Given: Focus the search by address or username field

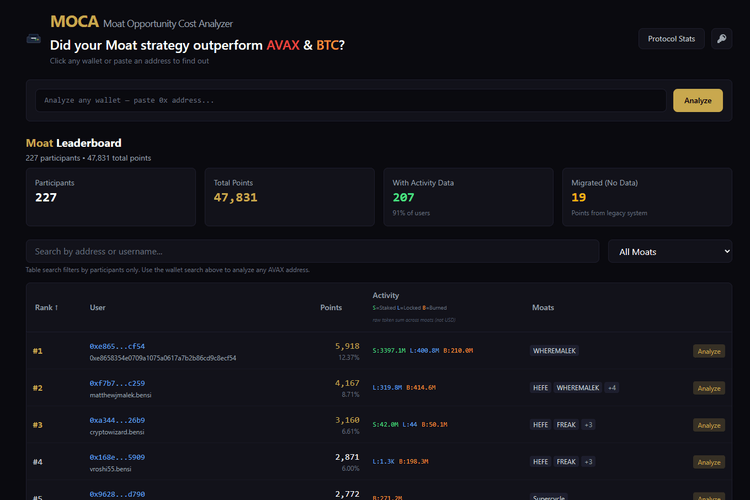Looking at the screenshot, I should pyautogui.click(x=312, y=251).
